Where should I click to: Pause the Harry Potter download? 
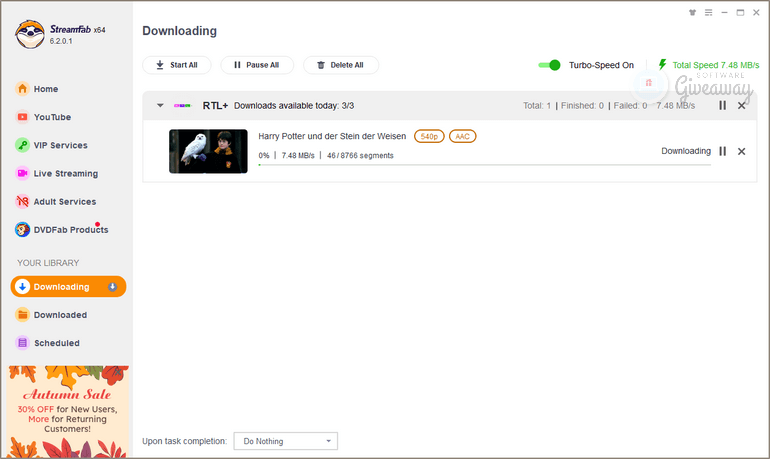pos(722,151)
